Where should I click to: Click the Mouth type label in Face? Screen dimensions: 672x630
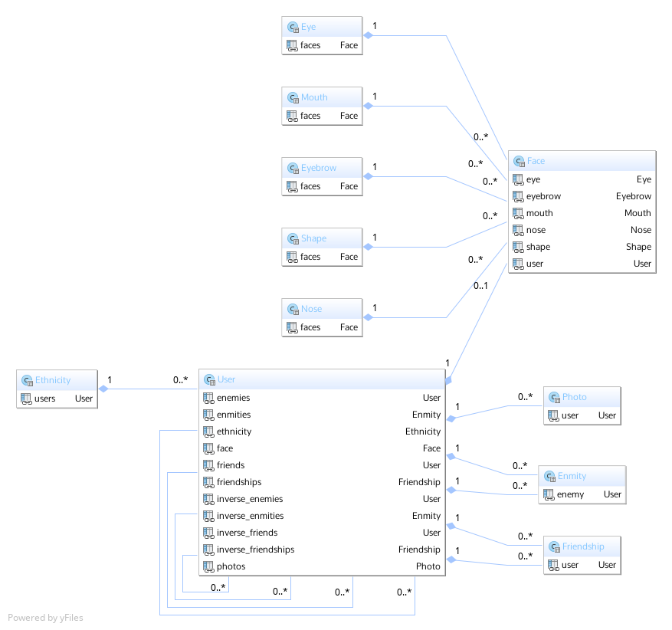[638, 213]
